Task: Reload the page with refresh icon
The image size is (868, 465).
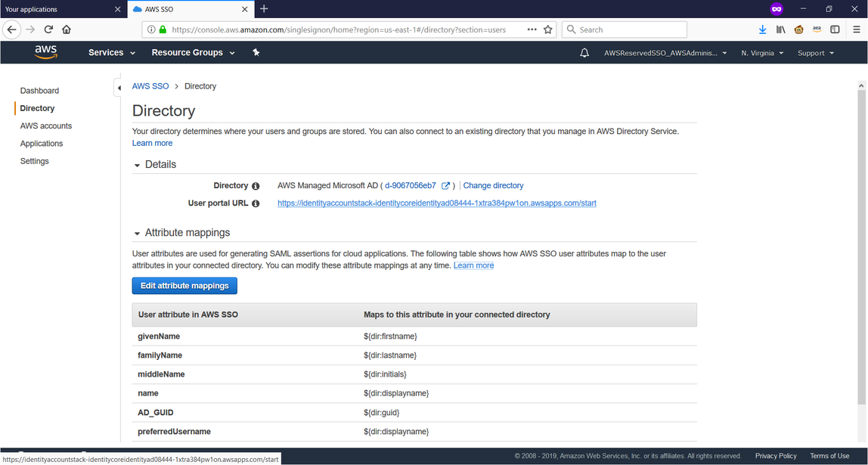Action: coord(48,29)
